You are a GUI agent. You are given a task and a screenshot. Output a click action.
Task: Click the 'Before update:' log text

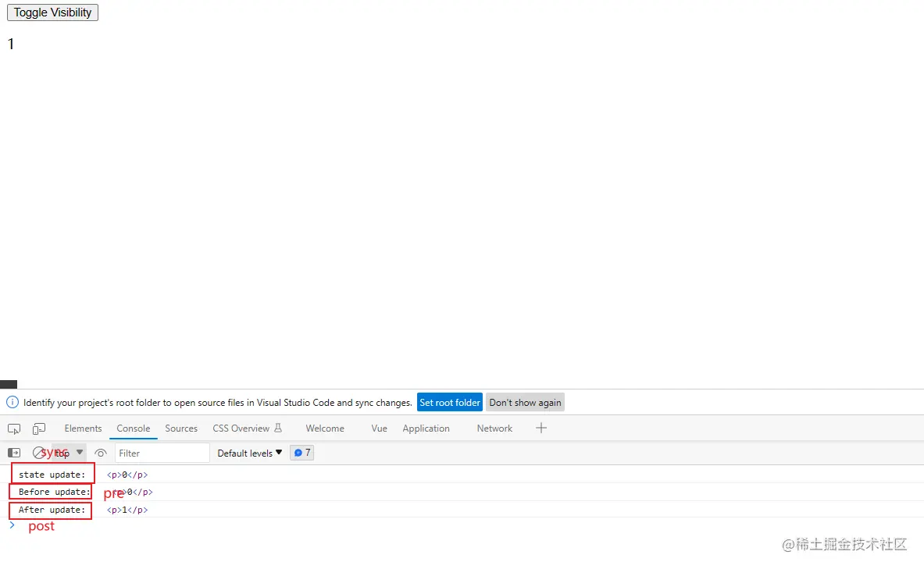click(x=54, y=492)
